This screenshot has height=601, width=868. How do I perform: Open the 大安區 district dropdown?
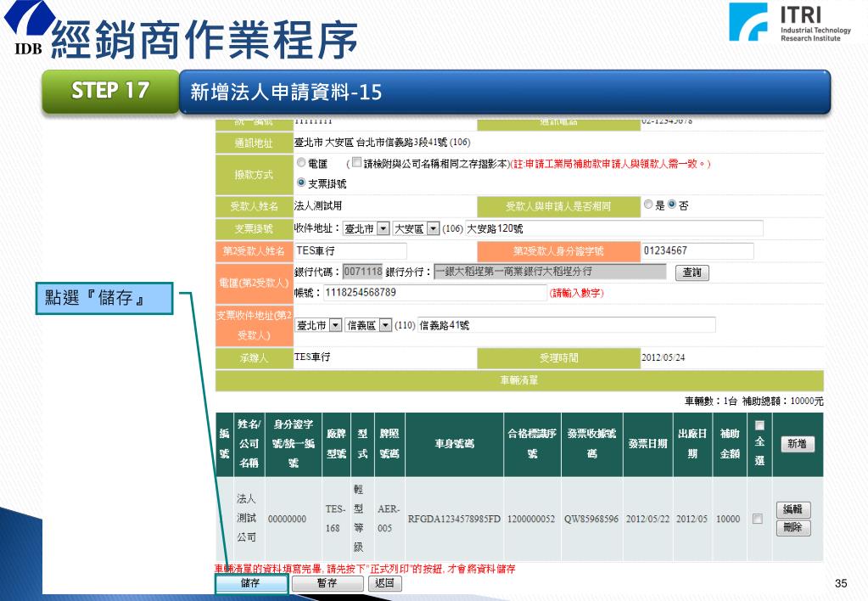416,228
